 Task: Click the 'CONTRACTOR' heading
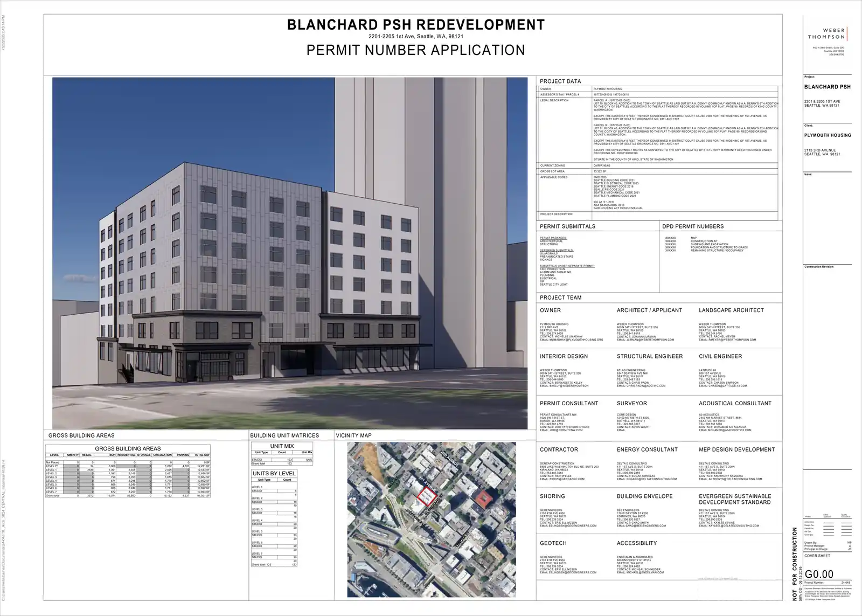point(559,449)
